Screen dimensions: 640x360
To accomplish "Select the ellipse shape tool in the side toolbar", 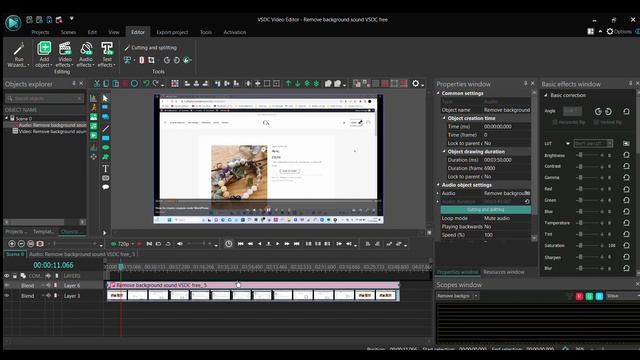I will pos(105,147).
